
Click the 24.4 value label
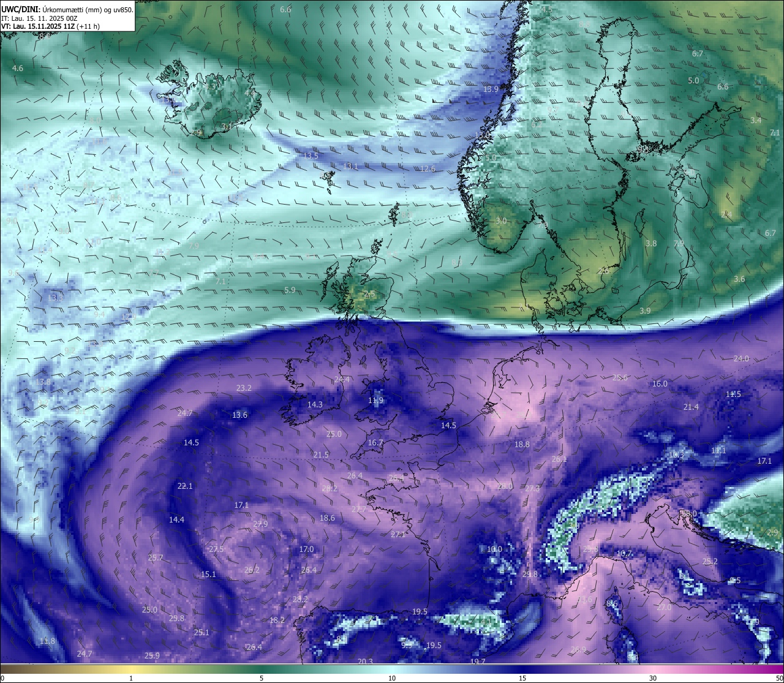342,379
